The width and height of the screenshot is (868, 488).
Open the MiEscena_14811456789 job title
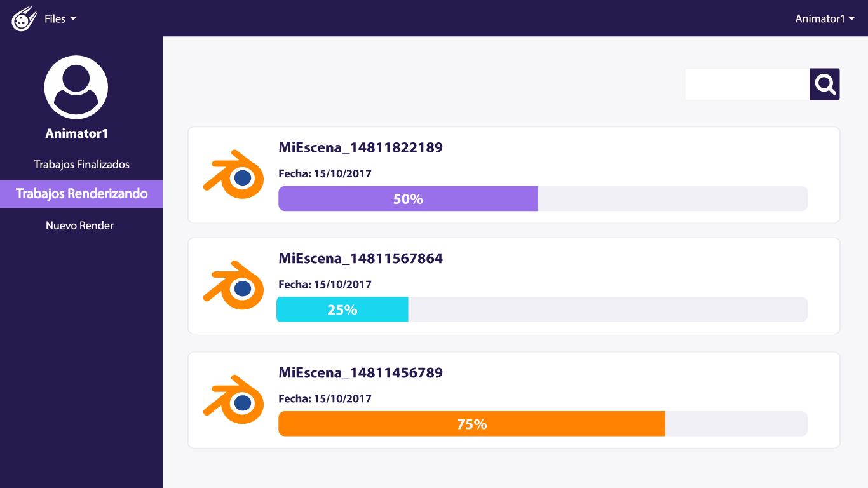click(360, 373)
